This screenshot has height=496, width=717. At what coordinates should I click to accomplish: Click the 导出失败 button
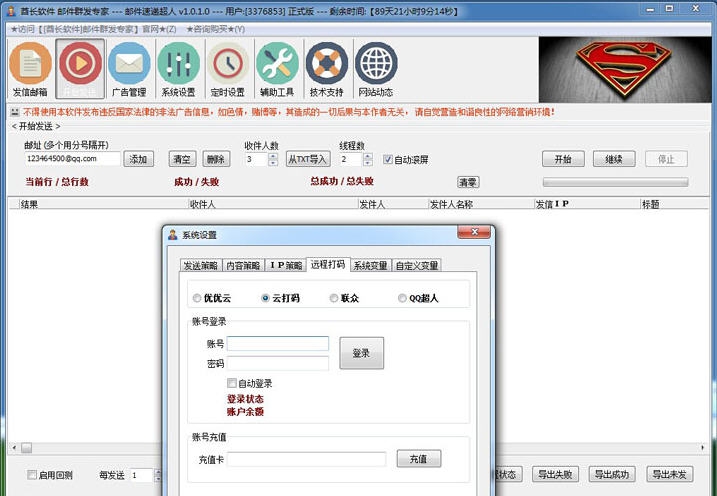click(555, 475)
